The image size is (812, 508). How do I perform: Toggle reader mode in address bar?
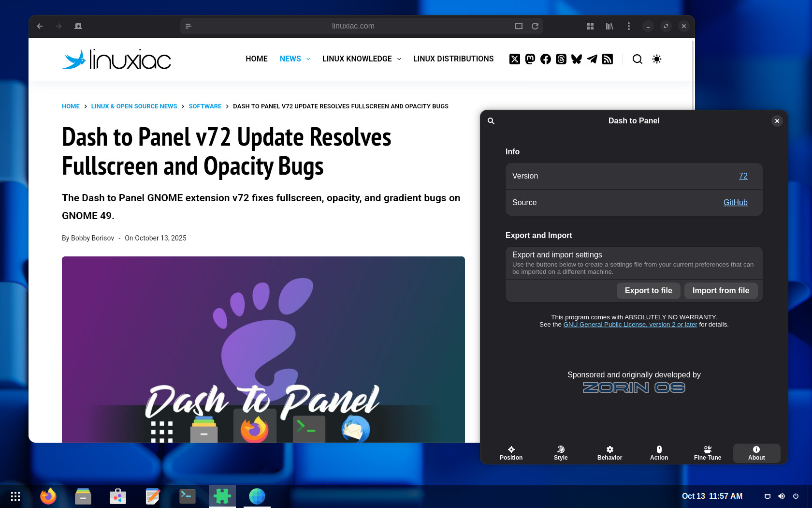tap(519, 26)
